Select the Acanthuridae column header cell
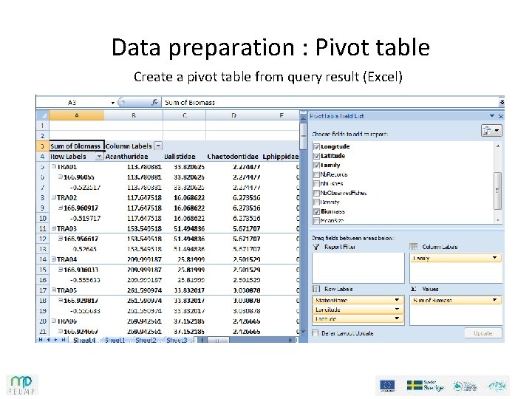The image size is (532, 399). (133, 157)
